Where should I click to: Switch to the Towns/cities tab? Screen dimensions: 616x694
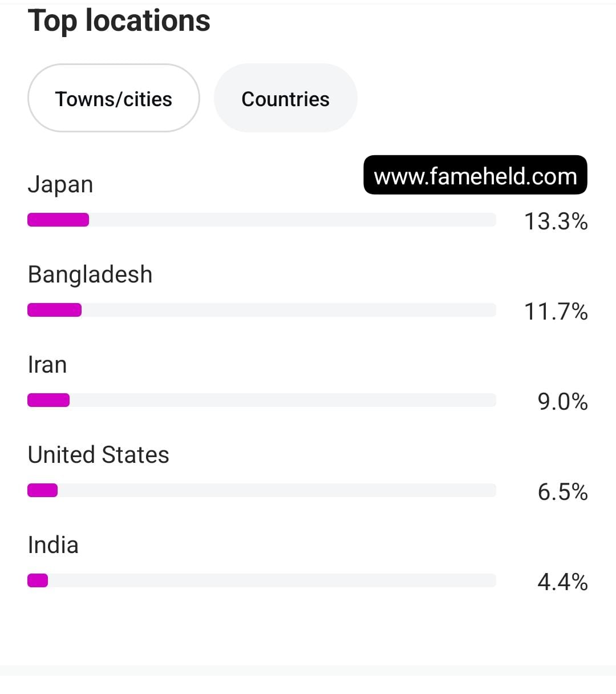(114, 98)
